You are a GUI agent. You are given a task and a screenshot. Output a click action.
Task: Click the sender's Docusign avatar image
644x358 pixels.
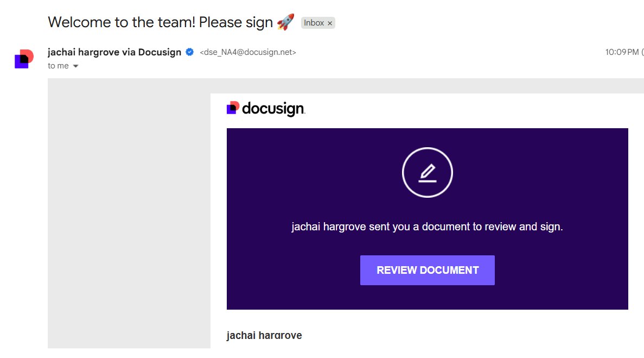pyautogui.click(x=23, y=58)
